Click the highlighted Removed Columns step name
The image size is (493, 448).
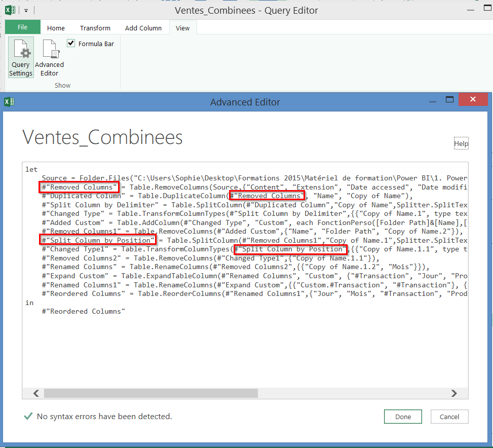tap(79, 187)
